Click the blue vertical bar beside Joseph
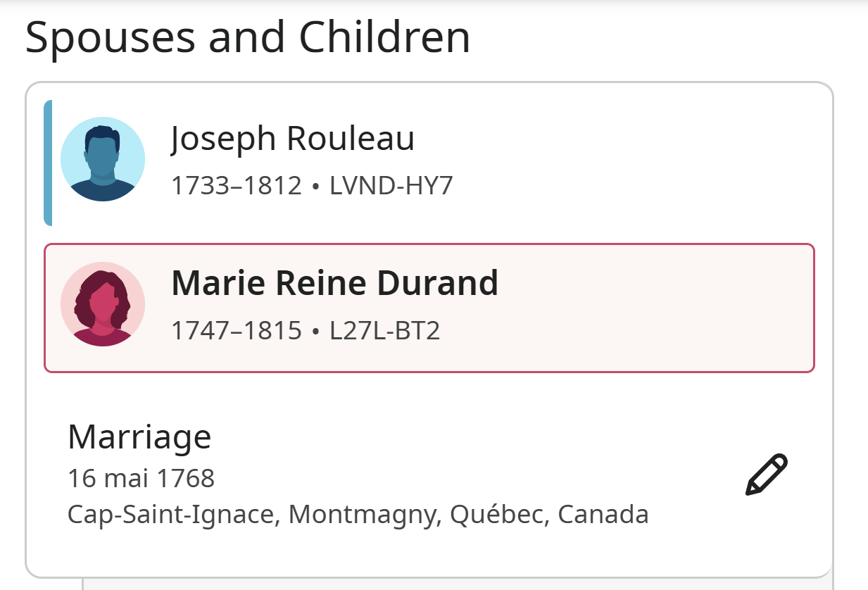The image size is (868, 590). [x=48, y=163]
